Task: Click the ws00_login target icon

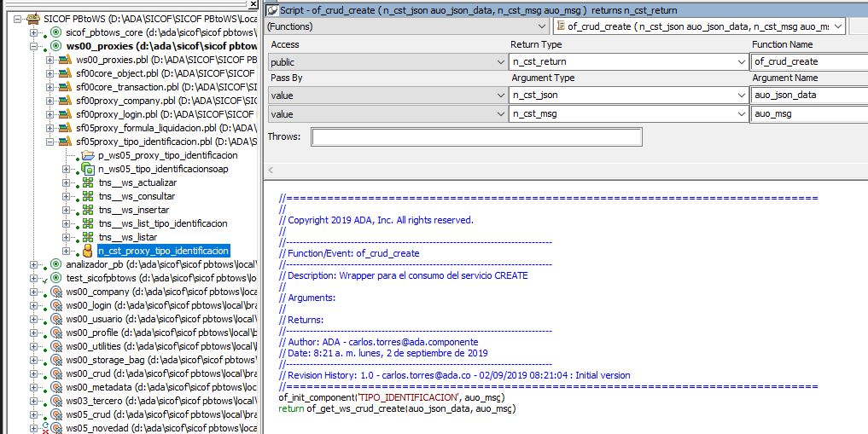Action: (56, 305)
